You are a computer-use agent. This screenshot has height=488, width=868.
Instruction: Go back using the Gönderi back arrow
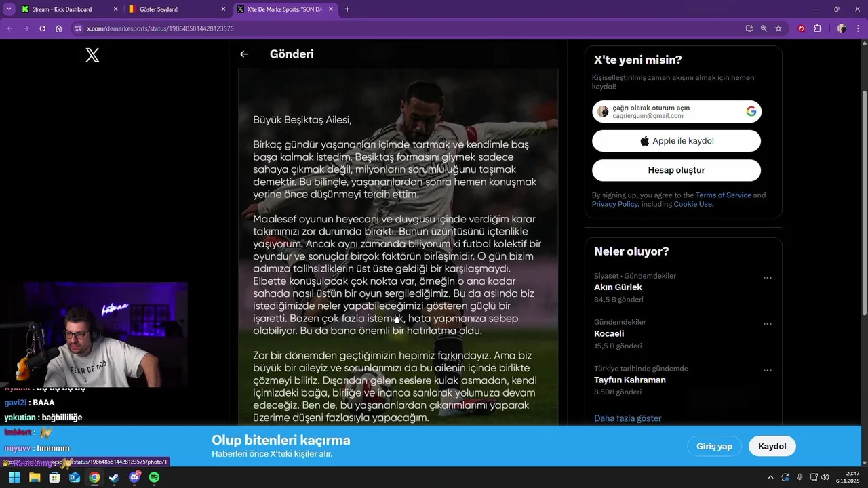244,54
